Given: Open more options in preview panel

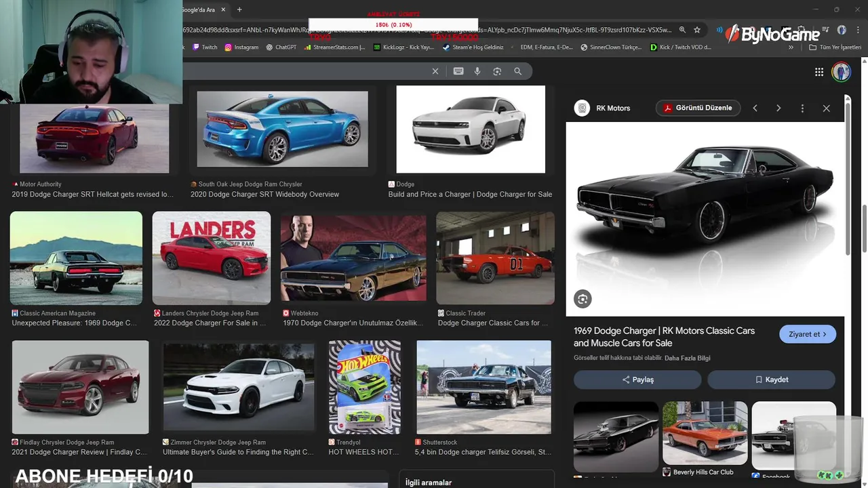Looking at the screenshot, I should point(802,108).
